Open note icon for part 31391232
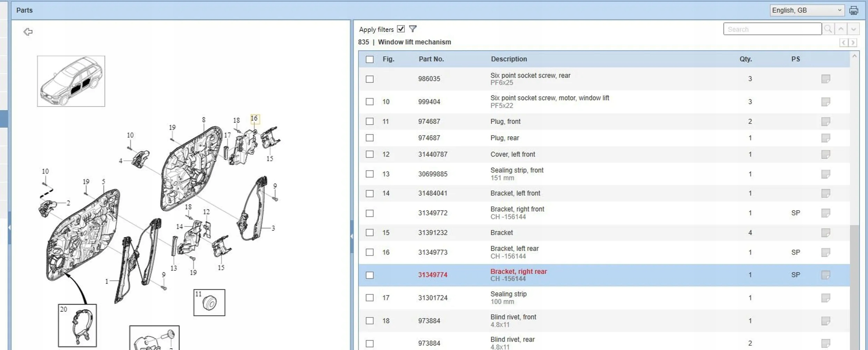This screenshot has height=350, width=868. click(826, 233)
